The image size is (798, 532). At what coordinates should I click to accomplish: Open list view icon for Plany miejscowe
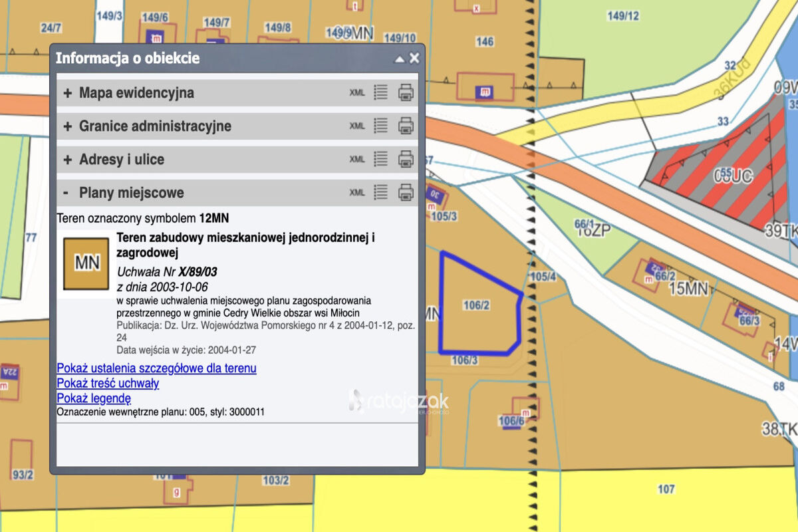click(380, 193)
